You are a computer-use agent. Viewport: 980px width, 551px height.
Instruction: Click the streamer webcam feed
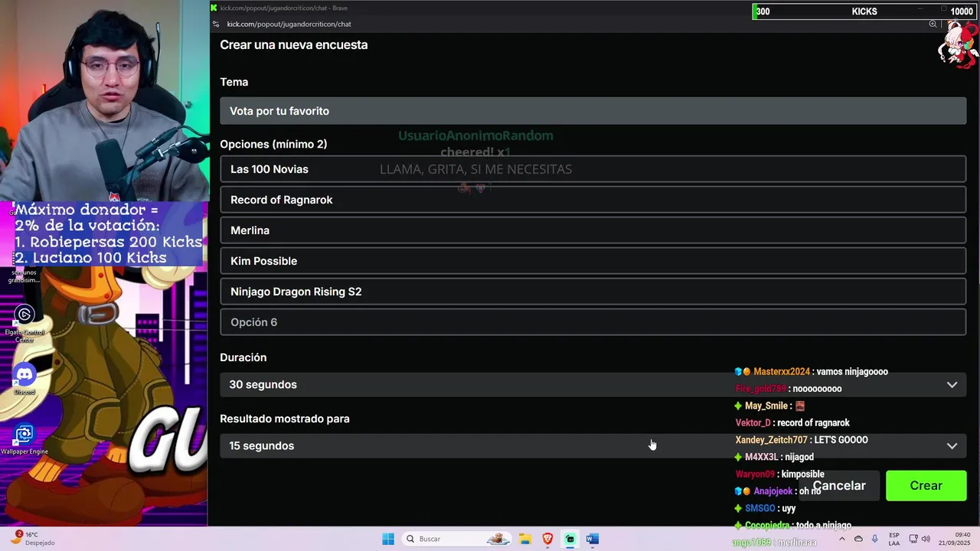(x=104, y=100)
